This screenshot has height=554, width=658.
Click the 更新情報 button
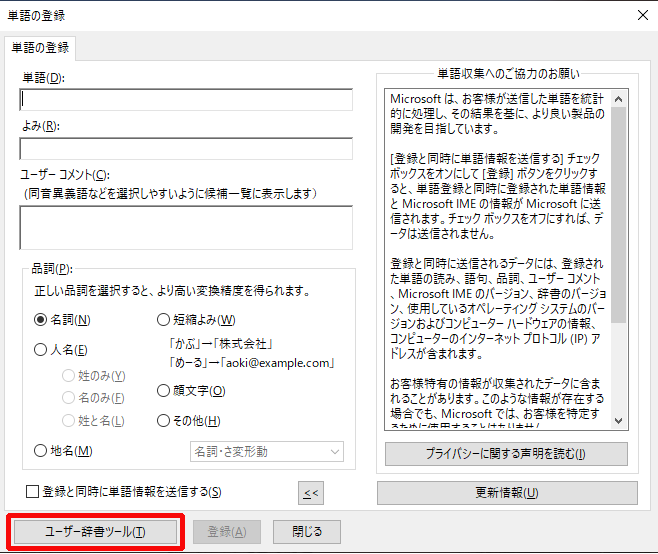point(506,493)
